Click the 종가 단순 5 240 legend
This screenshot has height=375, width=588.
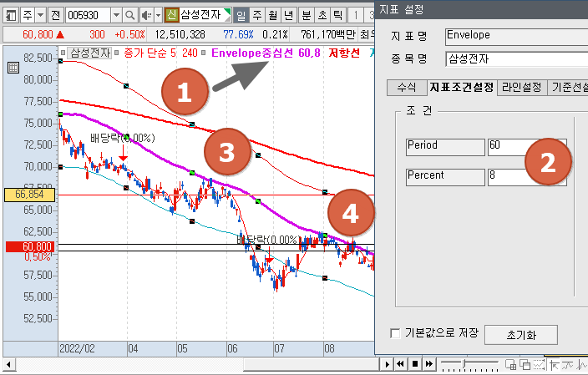[x=160, y=53]
